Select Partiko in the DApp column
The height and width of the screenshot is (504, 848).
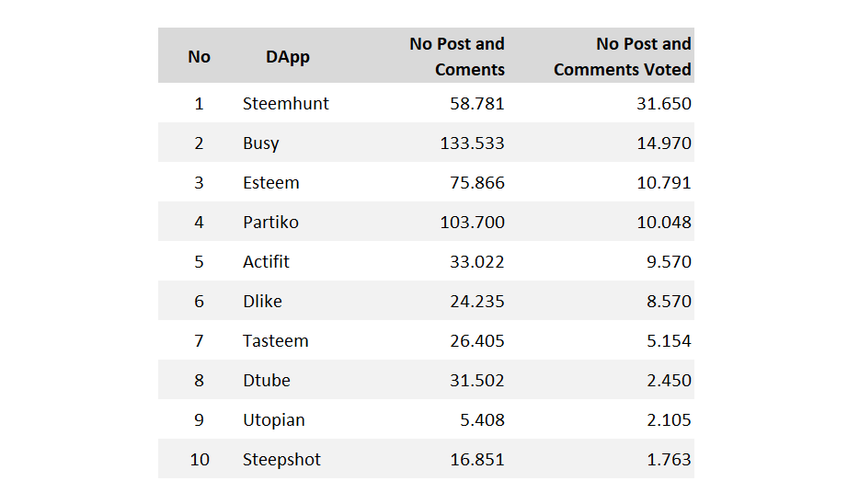270,223
